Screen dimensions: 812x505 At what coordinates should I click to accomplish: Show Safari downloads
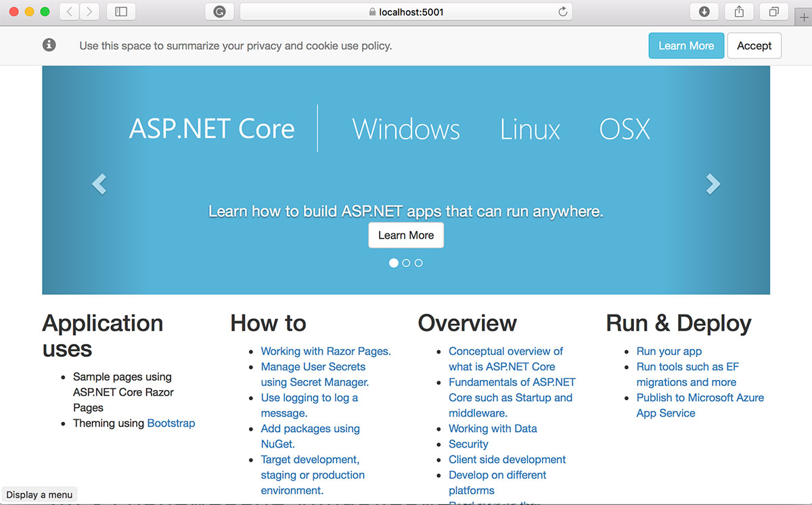pyautogui.click(x=704, y=11)
